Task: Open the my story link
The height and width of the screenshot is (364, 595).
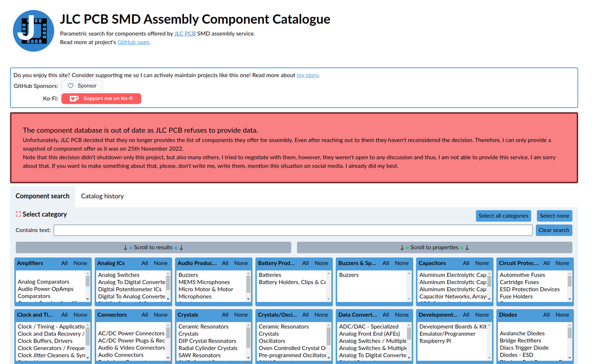Action: (x=307, y=75)
